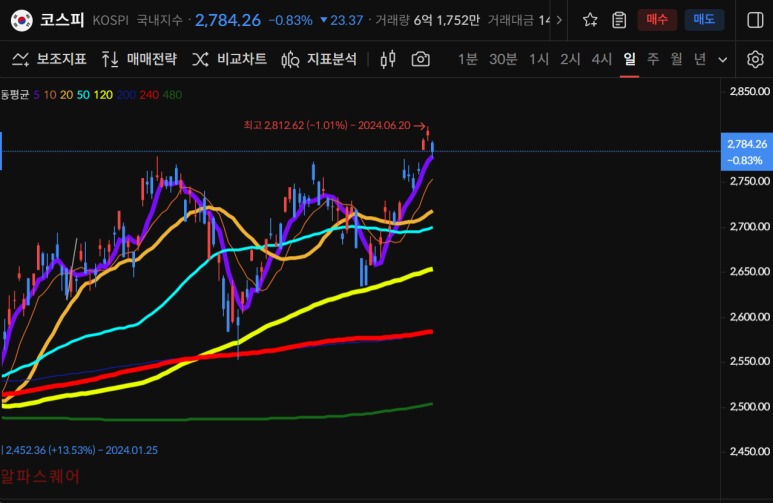This screenshot has height=503, width=773.
Task: Click the moving average 240 label
Action: point(149,95)
